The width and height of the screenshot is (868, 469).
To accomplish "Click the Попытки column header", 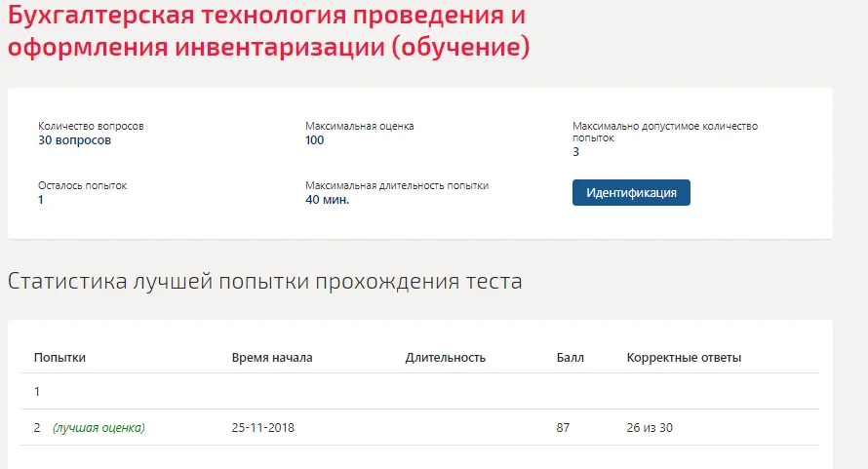I will coord(59,358).
